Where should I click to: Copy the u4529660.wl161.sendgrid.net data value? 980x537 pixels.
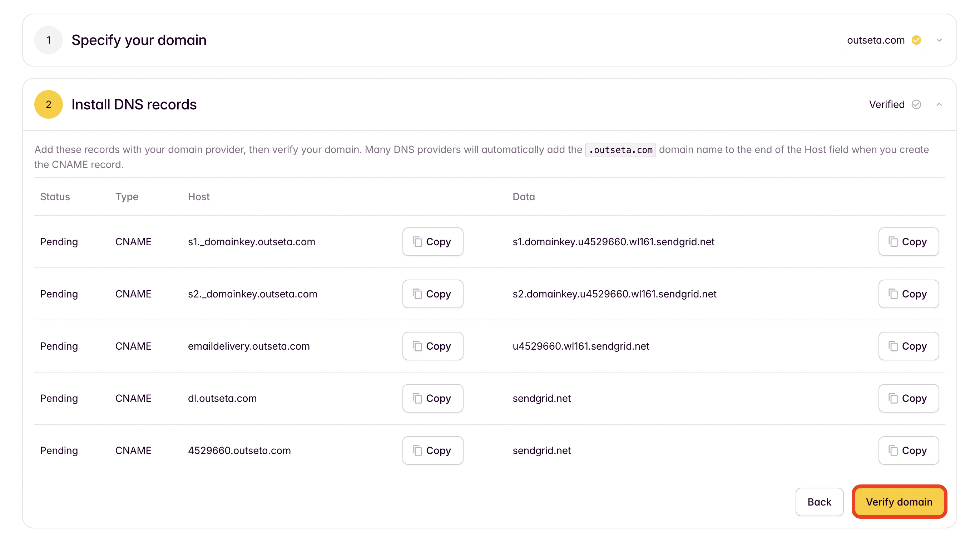click(908, 346)
